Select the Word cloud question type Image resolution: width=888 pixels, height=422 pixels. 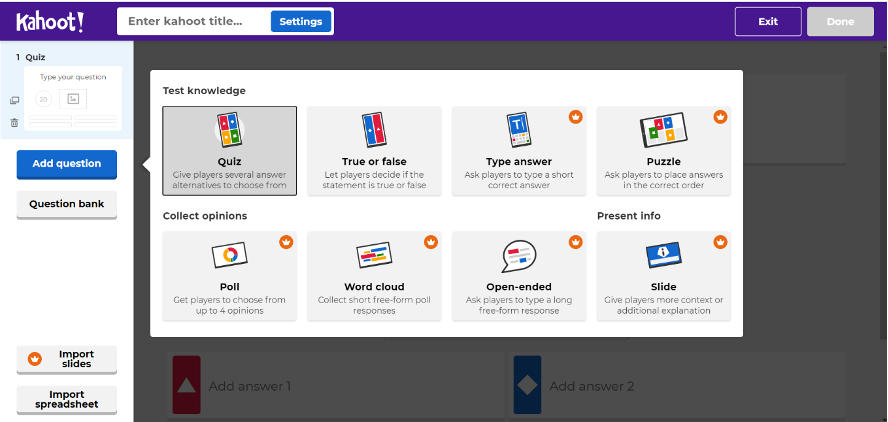click(x=374, y=276)
